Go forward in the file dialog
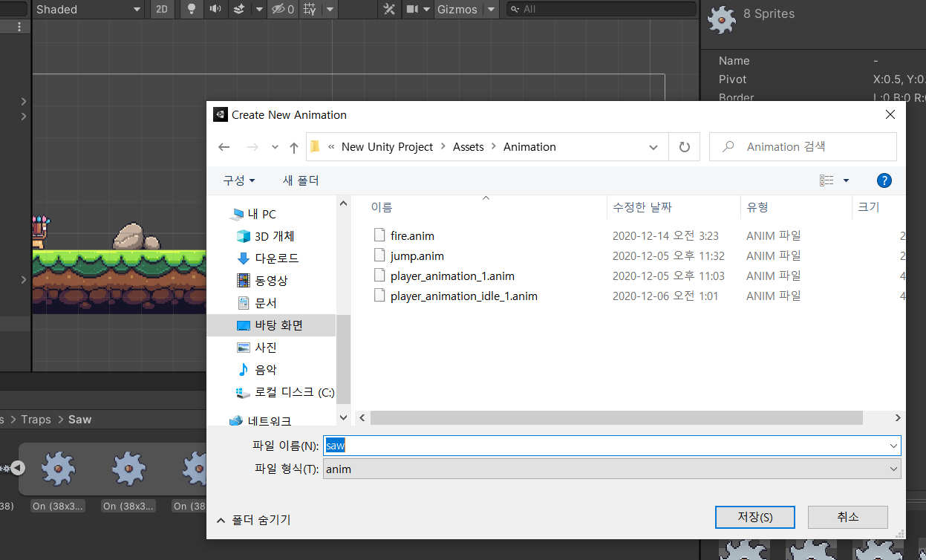The height and width of the screenshot is (560, 926). tap(252, 147)
